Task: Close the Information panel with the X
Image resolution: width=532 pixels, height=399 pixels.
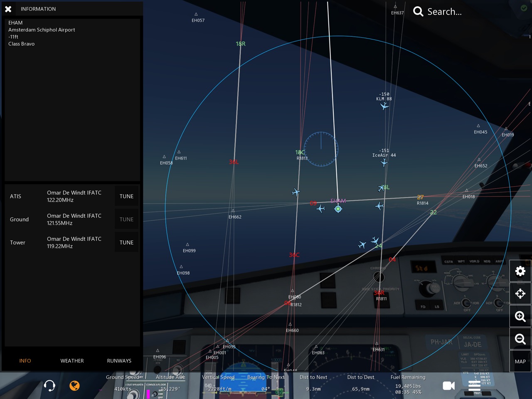Action: [x=8, y=9]
